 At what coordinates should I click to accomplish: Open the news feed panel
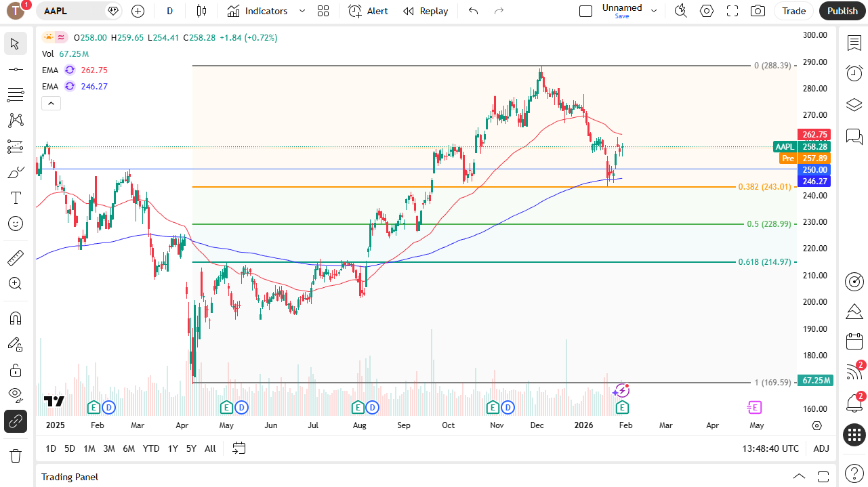click(x=854, y=373)
